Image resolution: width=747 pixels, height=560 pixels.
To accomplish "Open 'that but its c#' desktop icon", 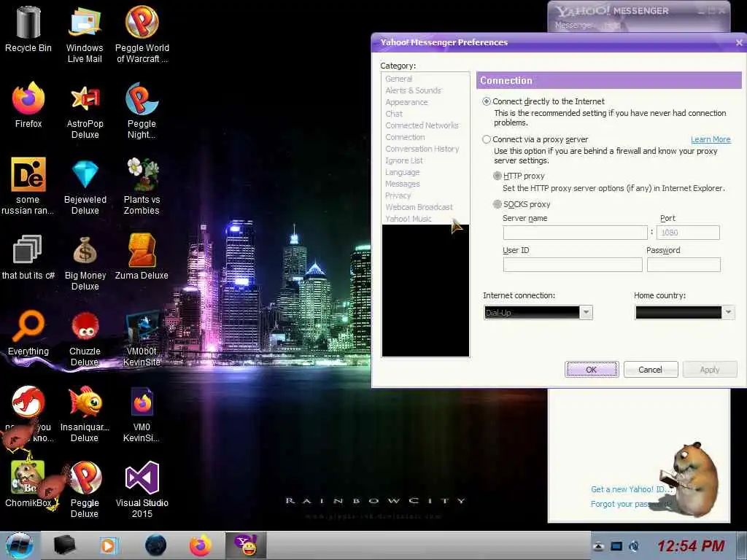I will (x=28, y=257).
